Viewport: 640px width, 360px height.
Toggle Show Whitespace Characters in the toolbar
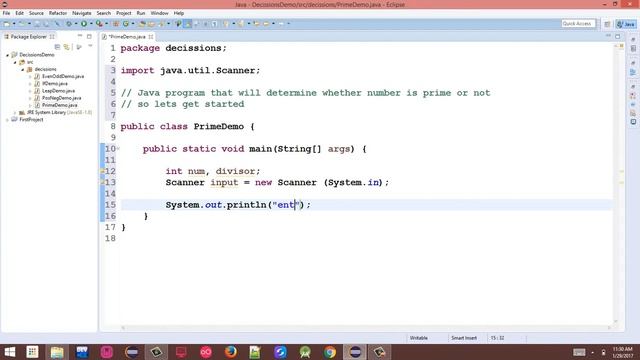(214, 24)
